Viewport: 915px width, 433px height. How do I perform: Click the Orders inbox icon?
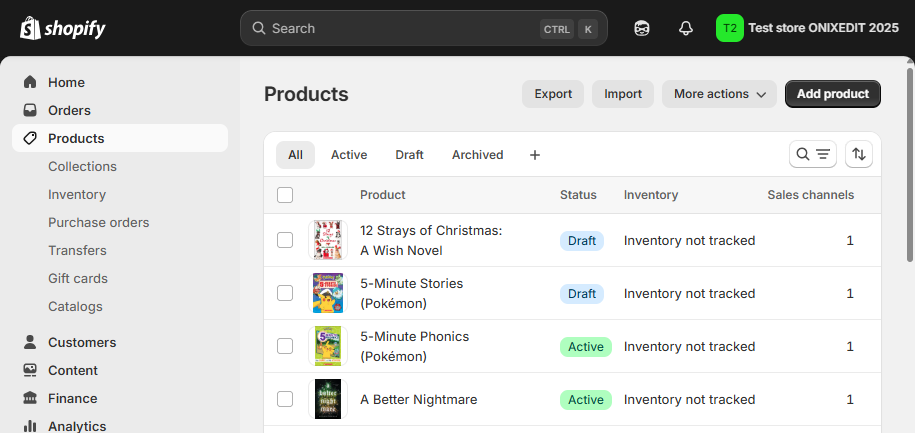(30, 110)
